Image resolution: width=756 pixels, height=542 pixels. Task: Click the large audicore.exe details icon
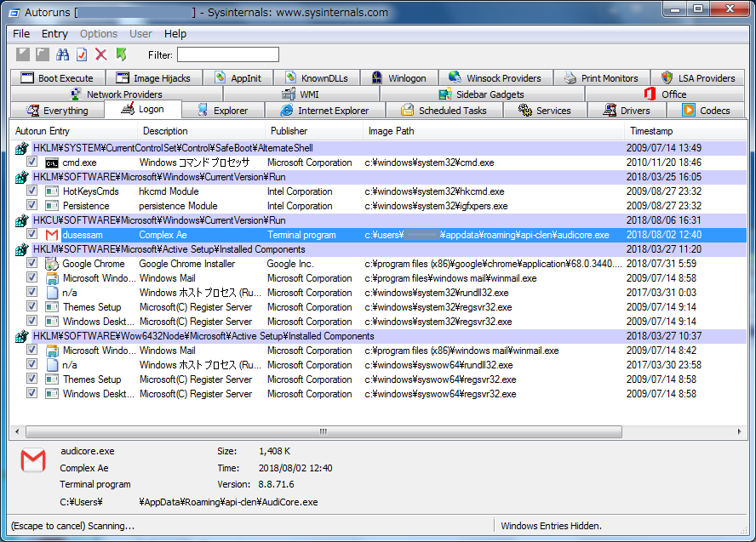point(33,460)
